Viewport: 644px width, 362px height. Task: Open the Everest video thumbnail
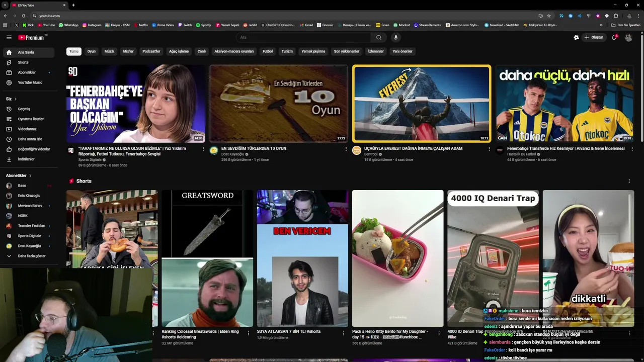point(422,104)
